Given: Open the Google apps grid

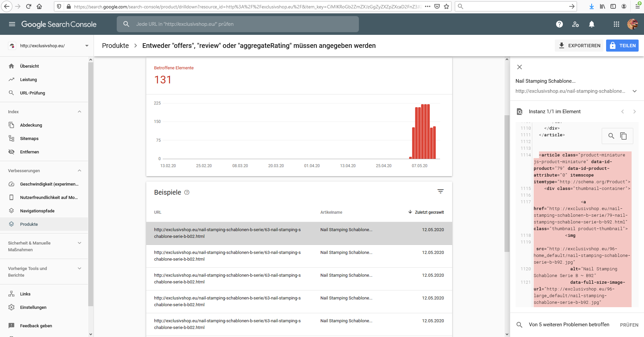Looking at the screenshot, I should tap(616, 24).
